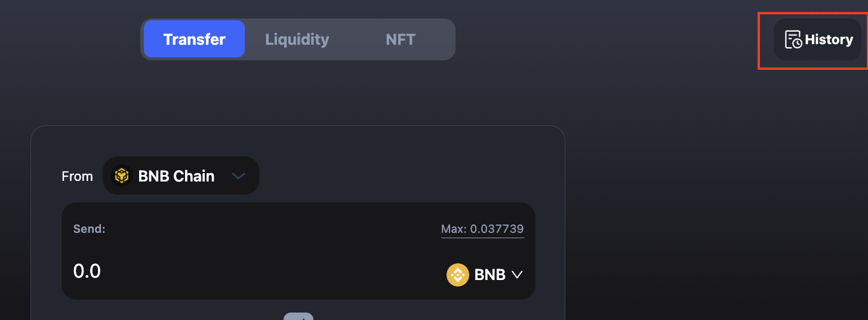This screenshot has height=320, width=868.
Task: Click the "From" label
Action: point(77,176)
